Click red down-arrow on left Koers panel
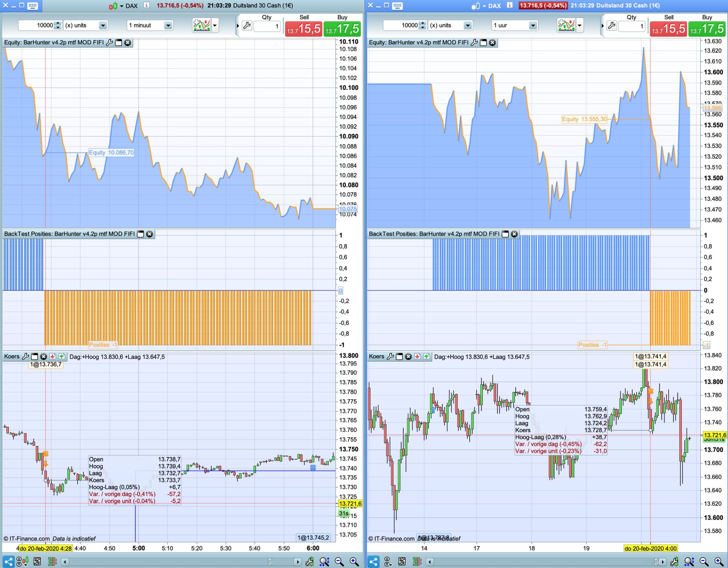The height and width of the screenshot is (568, 728). click(53, 357)
